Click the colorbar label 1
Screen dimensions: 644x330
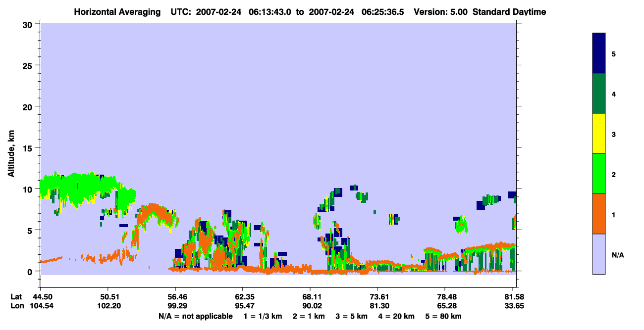coord(614,214)
